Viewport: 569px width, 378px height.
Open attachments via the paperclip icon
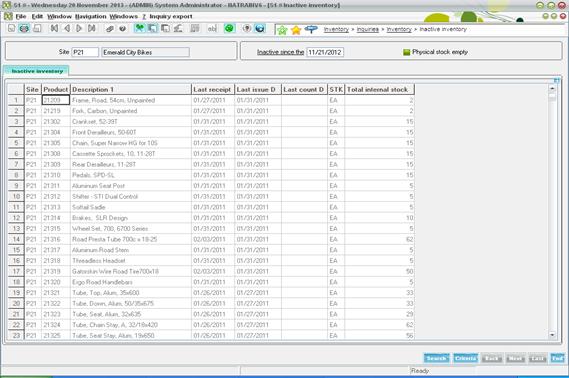110,28
